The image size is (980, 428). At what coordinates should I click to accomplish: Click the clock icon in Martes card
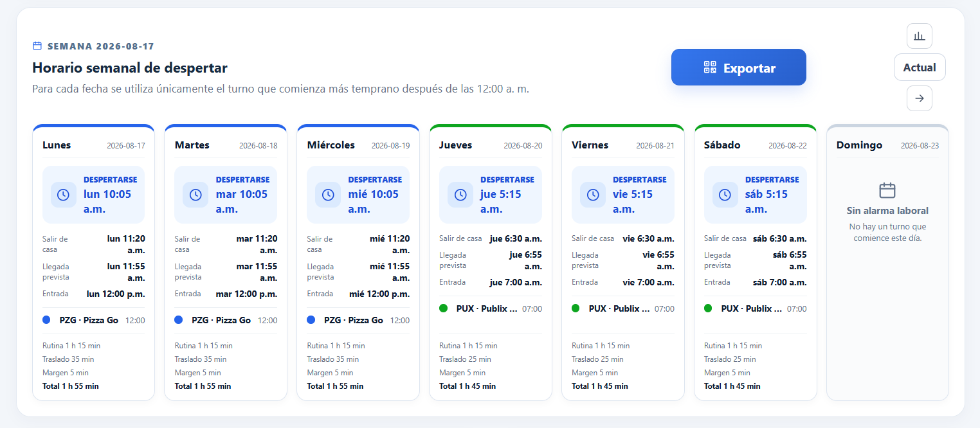point(195,195)
